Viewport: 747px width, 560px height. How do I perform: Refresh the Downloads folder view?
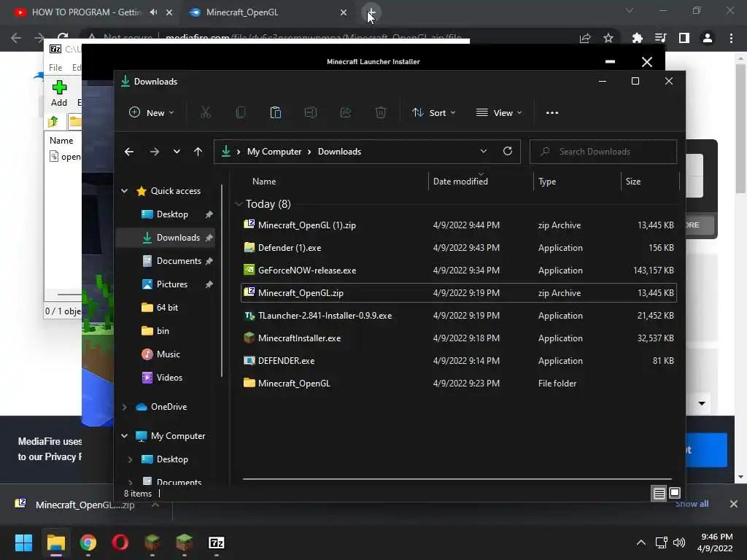click(x=508, y=152)
